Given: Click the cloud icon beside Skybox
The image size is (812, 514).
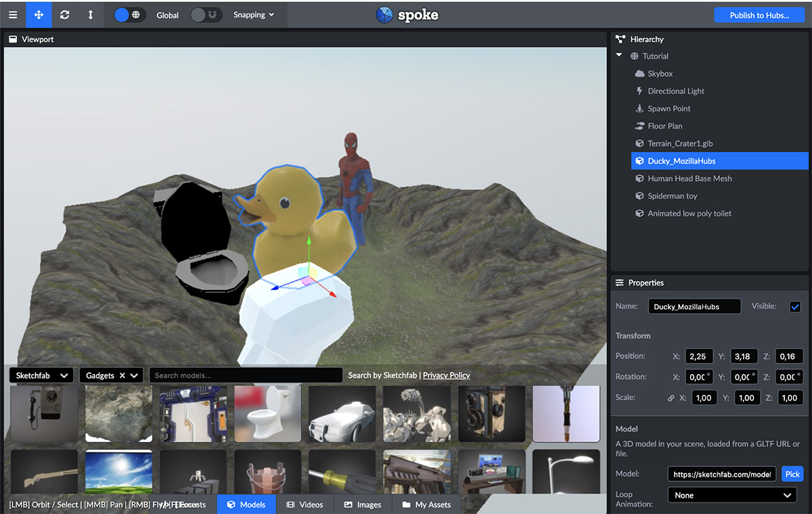Looking at the screenshot, I should tap(639, 74).
